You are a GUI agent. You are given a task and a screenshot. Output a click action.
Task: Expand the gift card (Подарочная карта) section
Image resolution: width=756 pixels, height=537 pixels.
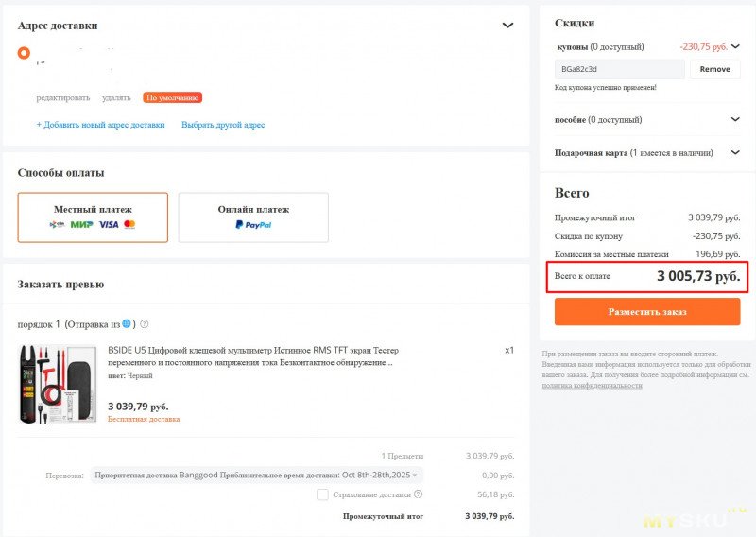point(647,153)
